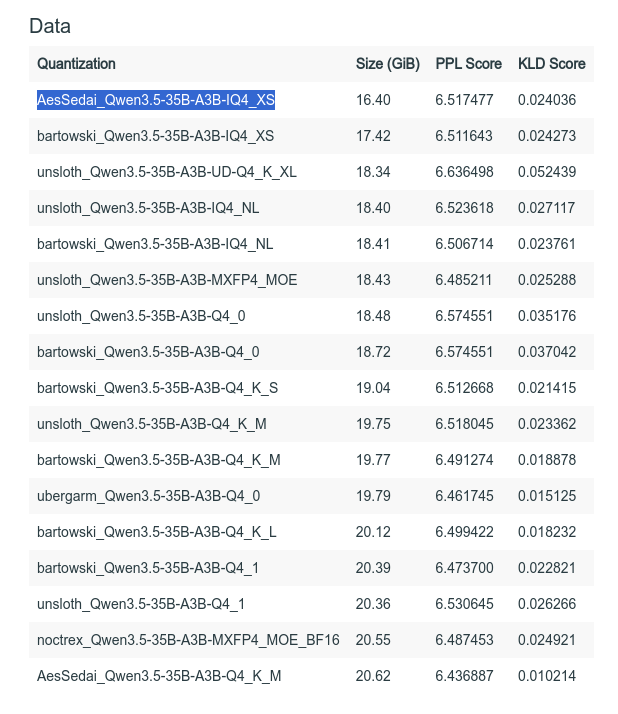Click the noctrex MXFP4_MOE_BF16 quantization name
This screenshot has width=618, height=714.
pos(188,640)
